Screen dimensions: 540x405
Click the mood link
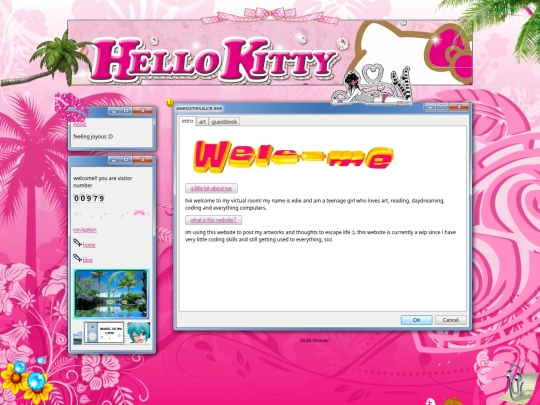click(80, 124)
